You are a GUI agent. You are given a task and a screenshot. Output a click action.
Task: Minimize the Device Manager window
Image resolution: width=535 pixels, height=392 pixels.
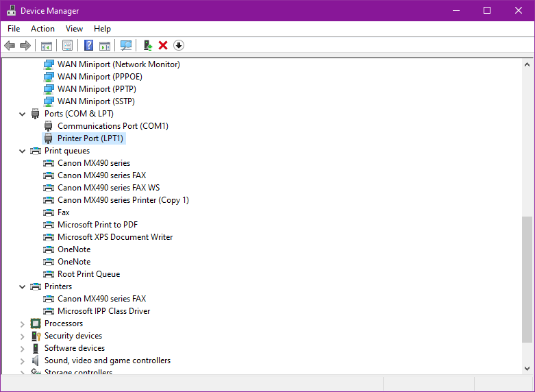[x=456, y=10]
